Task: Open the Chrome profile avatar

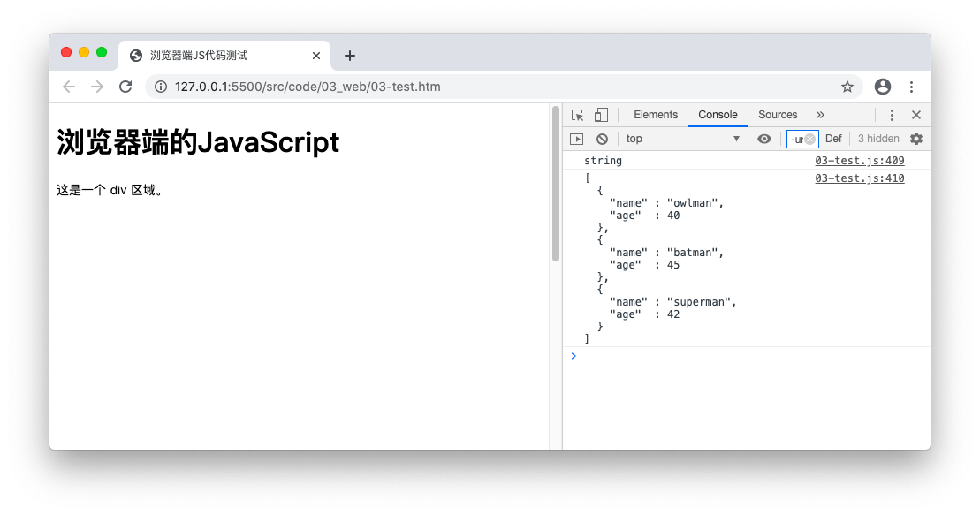Action: point(883,87)
